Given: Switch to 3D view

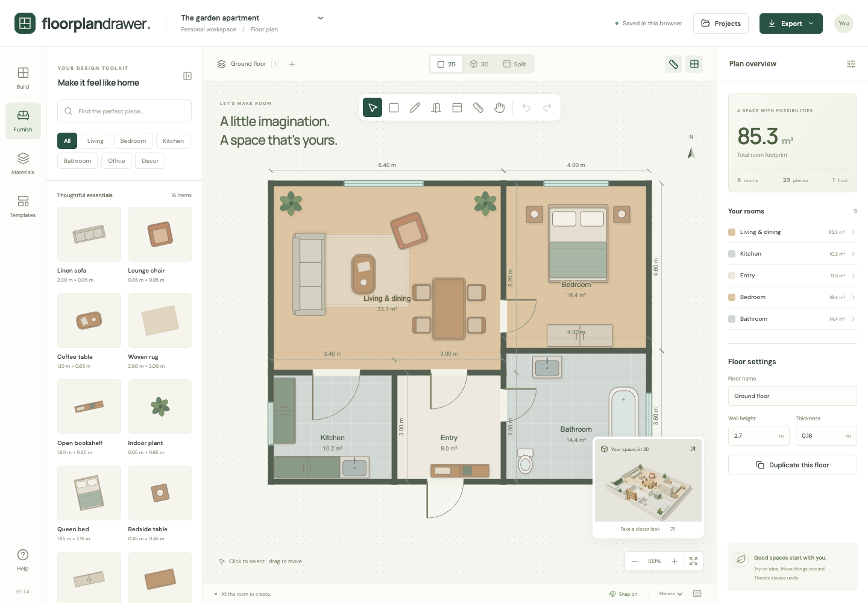Looking at the screenshot, I should 479,64.
